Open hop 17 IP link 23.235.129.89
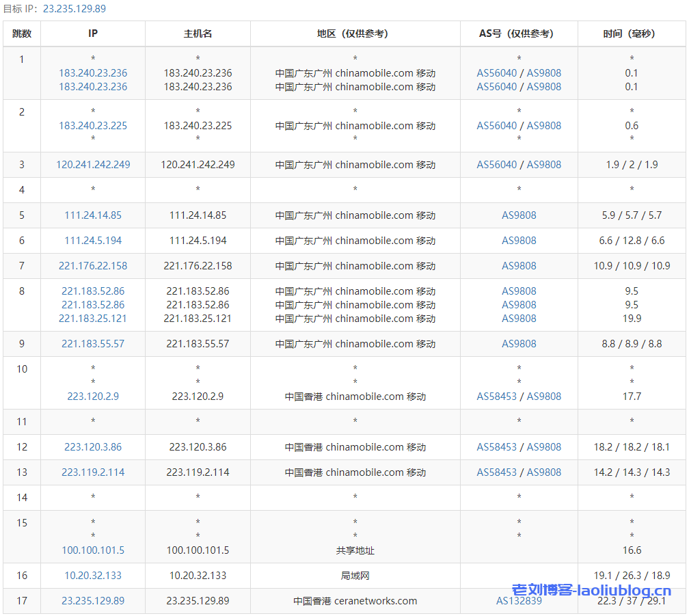This screenshot has width=689, height=616. coord(93,601)
